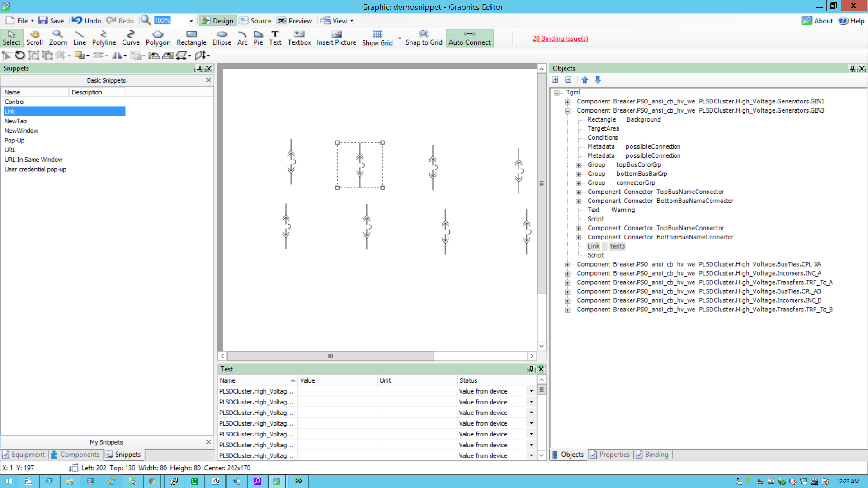
Task: Expand the topBusColorGrp group node
Action: point(578,165)
